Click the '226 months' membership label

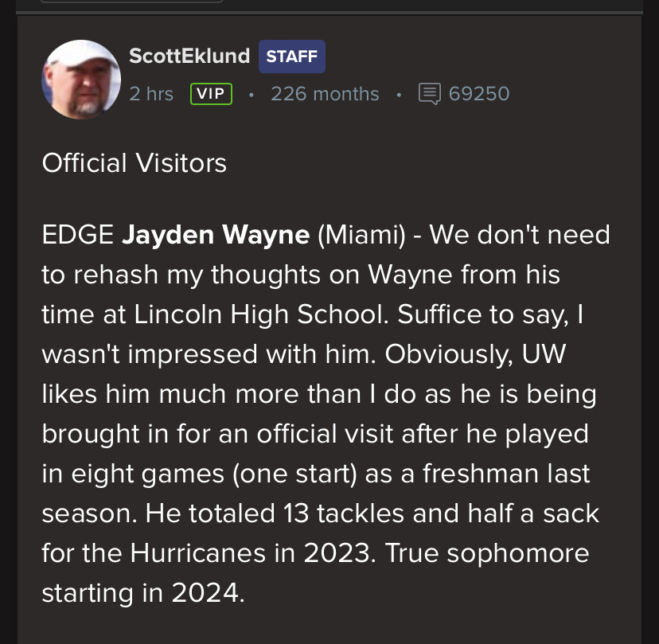pos(325,94)
